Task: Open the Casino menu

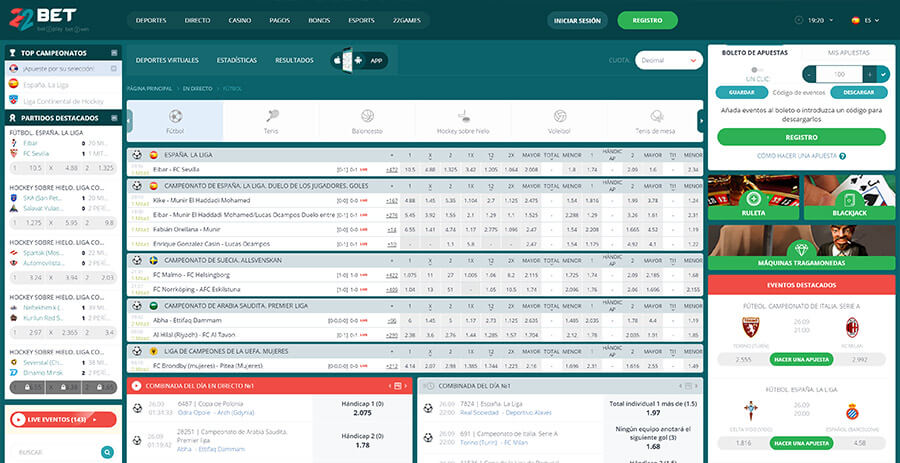Action: [x=240, y=21]
